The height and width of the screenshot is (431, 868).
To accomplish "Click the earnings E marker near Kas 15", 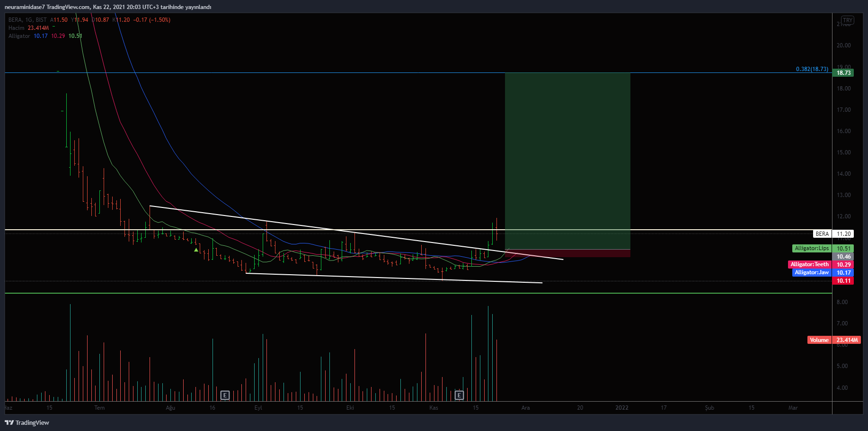I will tap(459, 395).
